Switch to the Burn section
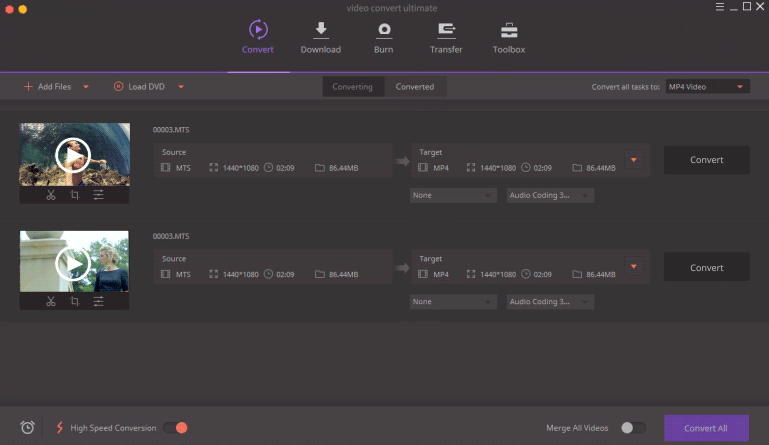769x445 pixels. tap(384, 38)
